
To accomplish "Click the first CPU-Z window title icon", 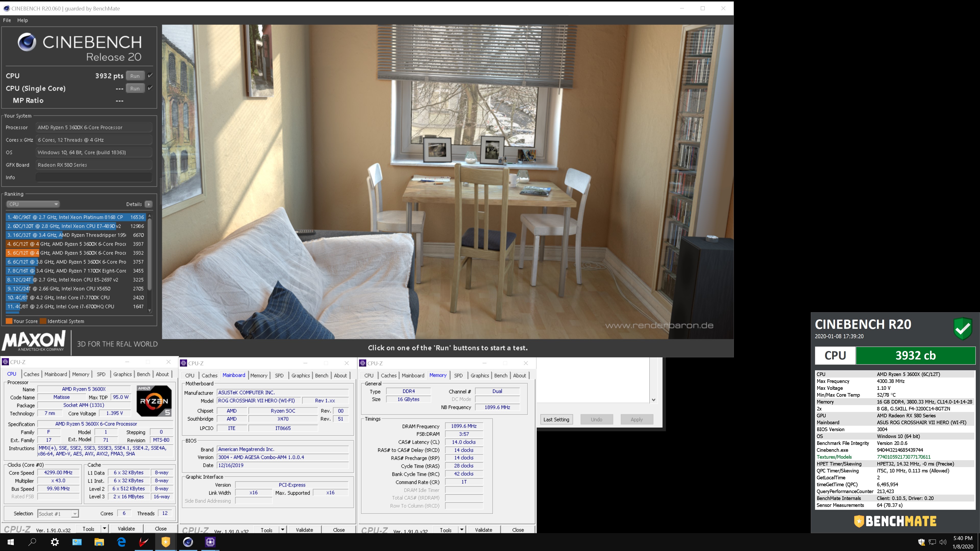I will 5,362.
